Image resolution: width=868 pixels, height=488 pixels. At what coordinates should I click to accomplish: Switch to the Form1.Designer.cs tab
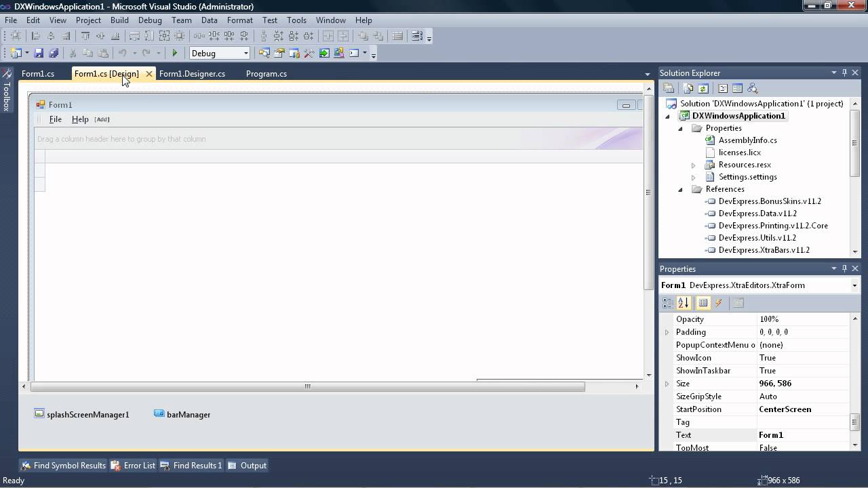192,74
